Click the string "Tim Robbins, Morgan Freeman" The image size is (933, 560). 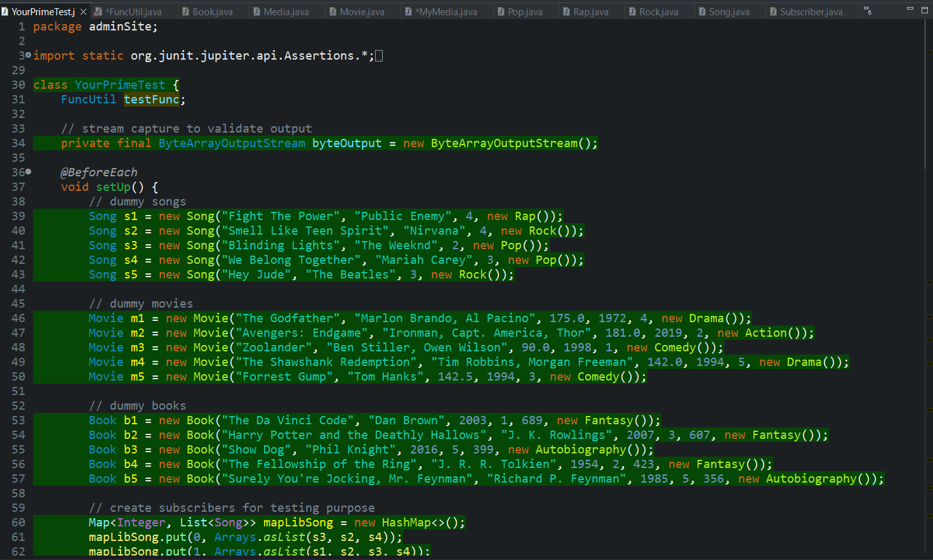coord(532,362)
